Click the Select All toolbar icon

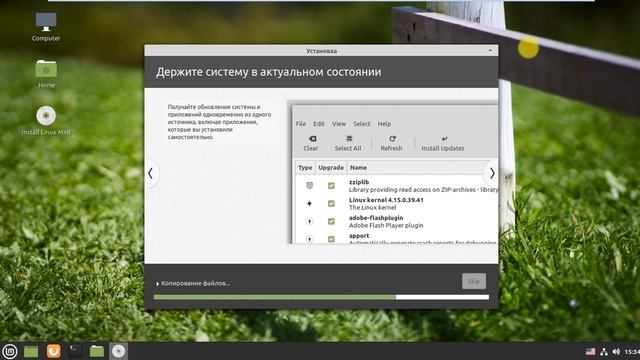[x=348, y=143]
